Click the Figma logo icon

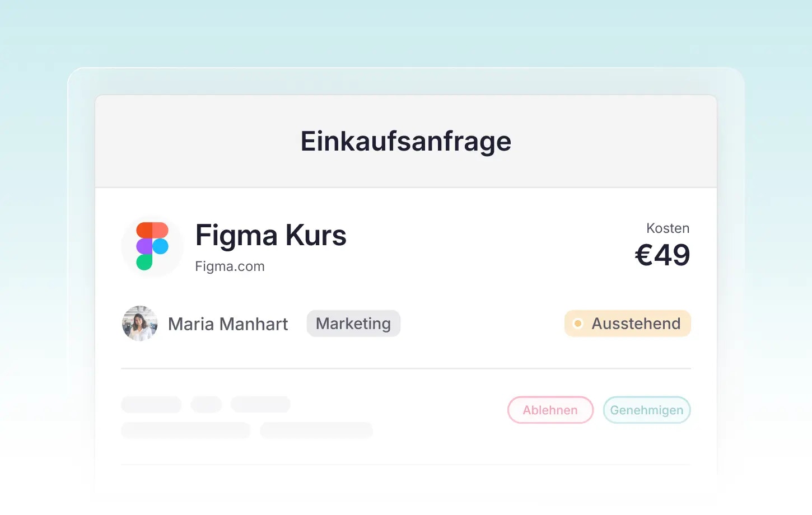click(x=152, y=246)
